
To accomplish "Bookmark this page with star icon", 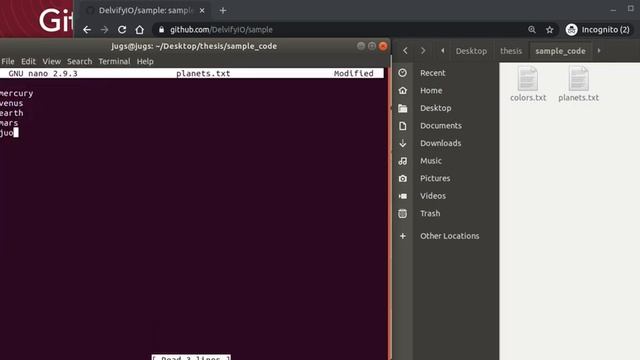I will pos(549,30).
